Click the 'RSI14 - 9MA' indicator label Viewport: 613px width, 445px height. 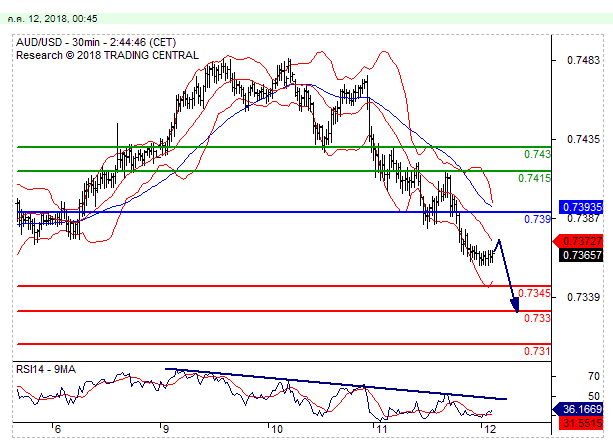[46, 369]
